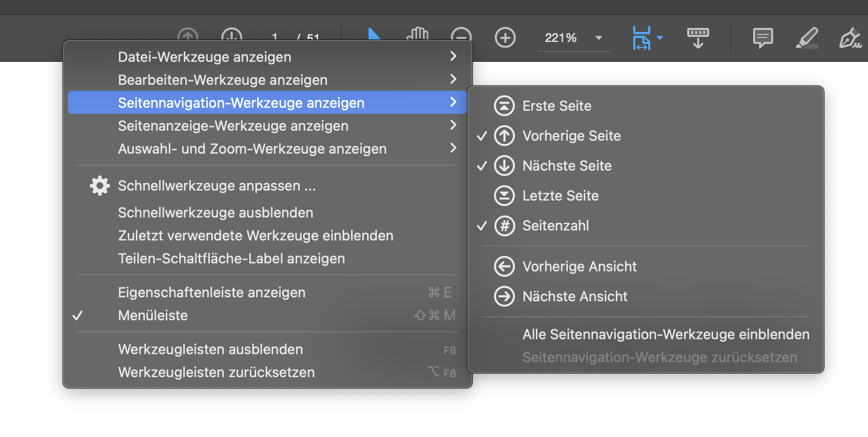
Task: Expand Seitenanzeige-Werkzeuge anzeigen submenu
Action: click(x=267, y=126)
